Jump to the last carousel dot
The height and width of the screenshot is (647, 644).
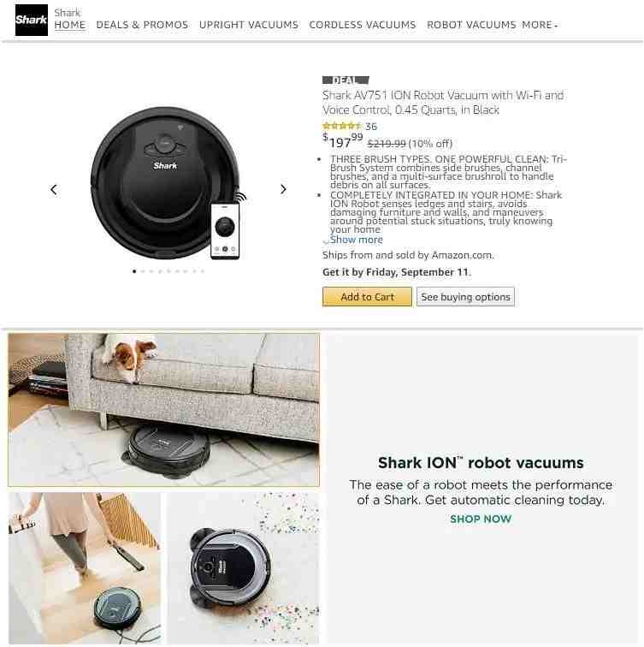click(203, 271)
